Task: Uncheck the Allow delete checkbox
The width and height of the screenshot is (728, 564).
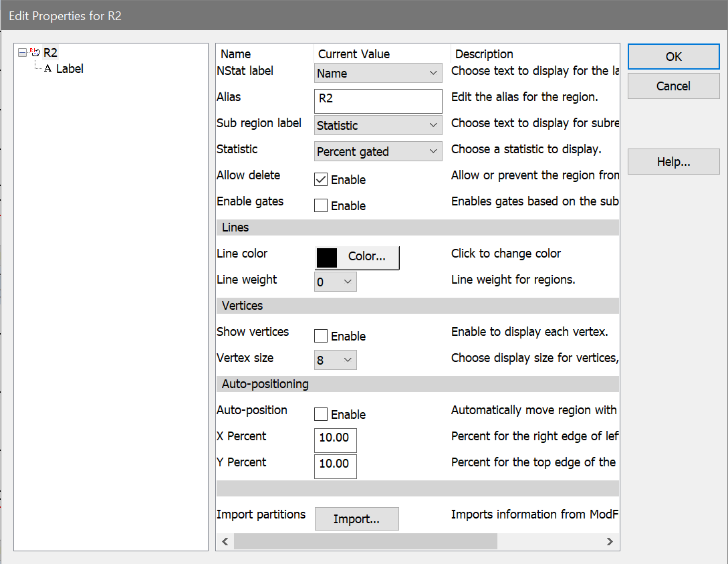Action: coord(321,179)
